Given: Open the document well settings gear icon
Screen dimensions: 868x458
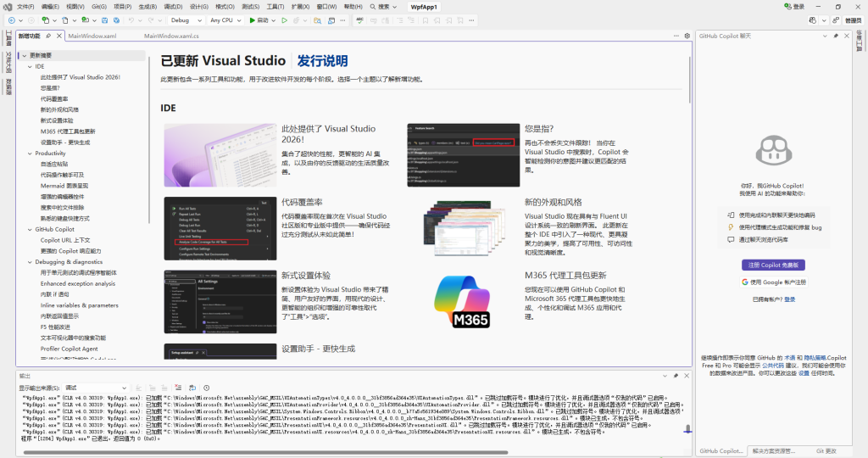Looking at the screenshot, I should point(687,36).
